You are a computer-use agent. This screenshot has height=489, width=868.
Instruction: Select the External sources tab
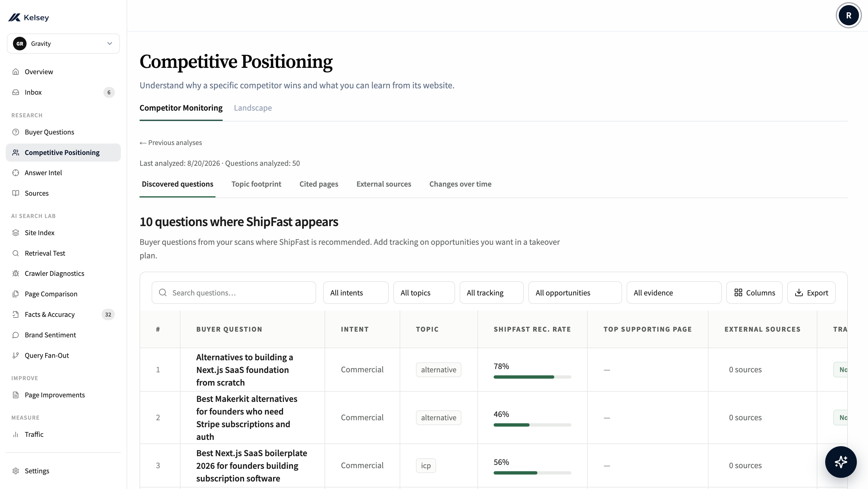384,184
